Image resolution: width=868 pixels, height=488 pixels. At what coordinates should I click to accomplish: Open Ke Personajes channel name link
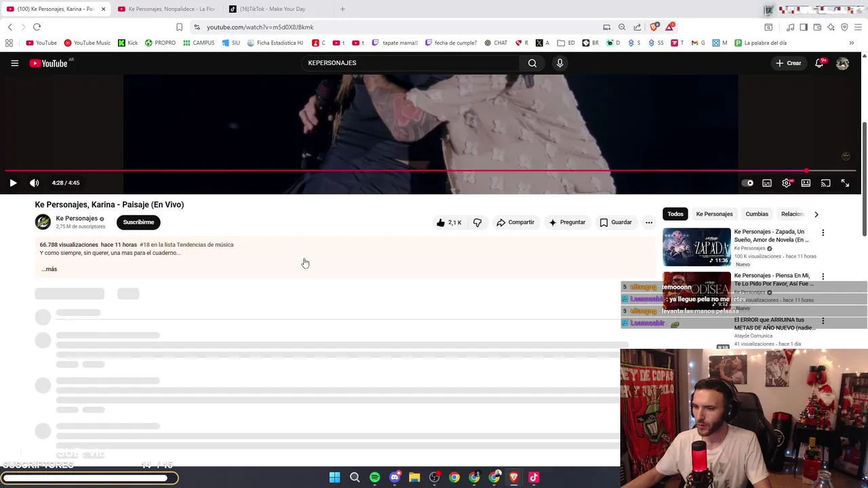pyautogui.click(x=77, y=218)
